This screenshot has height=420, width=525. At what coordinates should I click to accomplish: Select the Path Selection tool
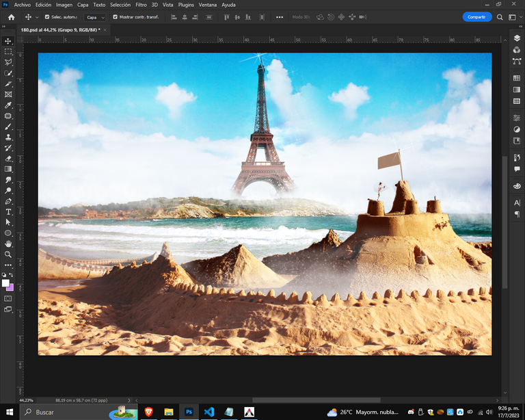point(8,222)
